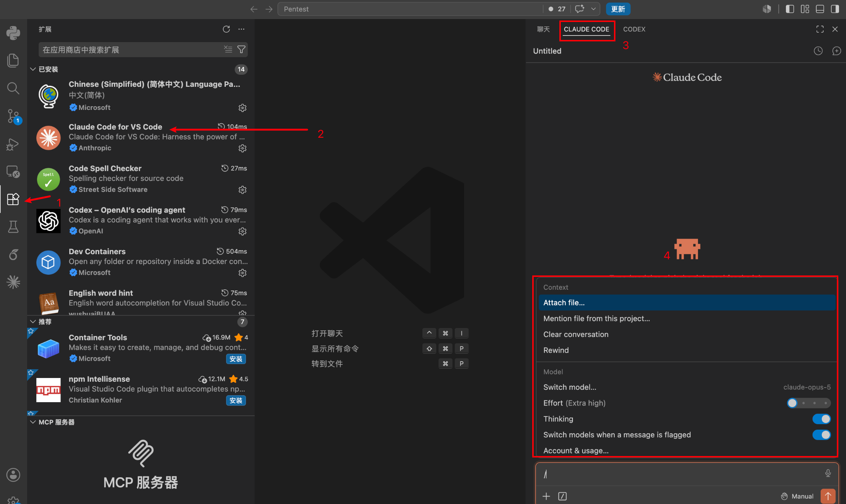Start voice input microphone

click(x=828, y=474)
